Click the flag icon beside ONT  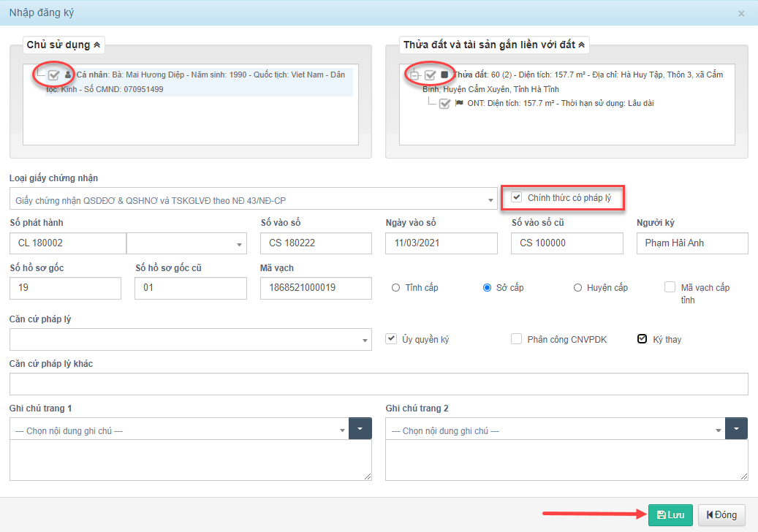(x=460, y=103)
